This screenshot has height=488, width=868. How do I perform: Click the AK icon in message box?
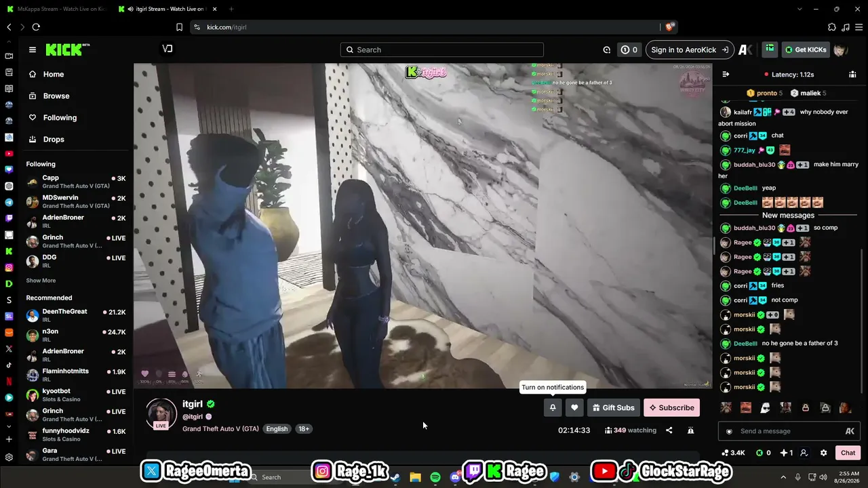(850, 431)
